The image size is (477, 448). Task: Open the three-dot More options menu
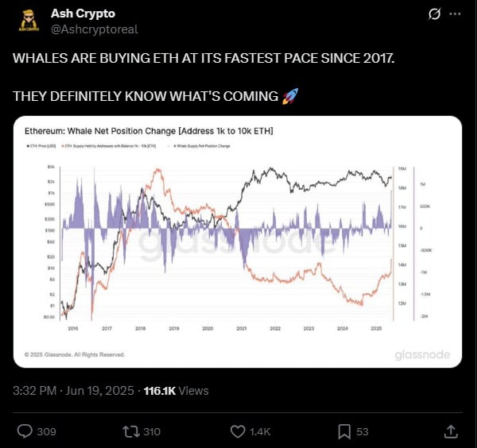click(x=454, y=14)
